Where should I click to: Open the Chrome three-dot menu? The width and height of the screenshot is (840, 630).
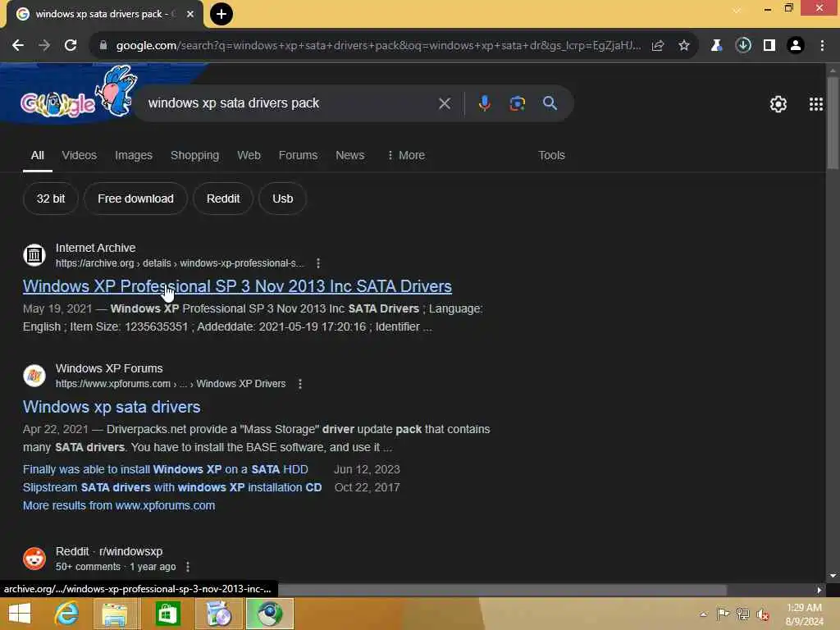pyautogui.click(x=822, y=46)
